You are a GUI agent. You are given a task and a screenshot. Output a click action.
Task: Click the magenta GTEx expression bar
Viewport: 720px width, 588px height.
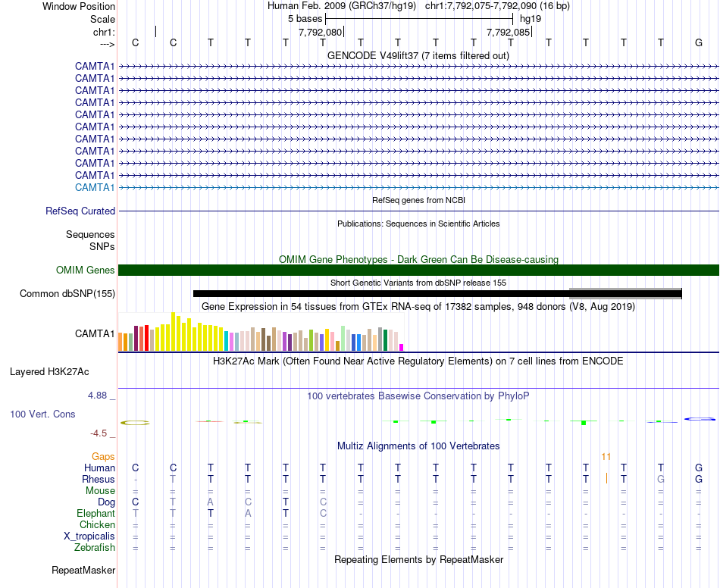click(402, 348)
